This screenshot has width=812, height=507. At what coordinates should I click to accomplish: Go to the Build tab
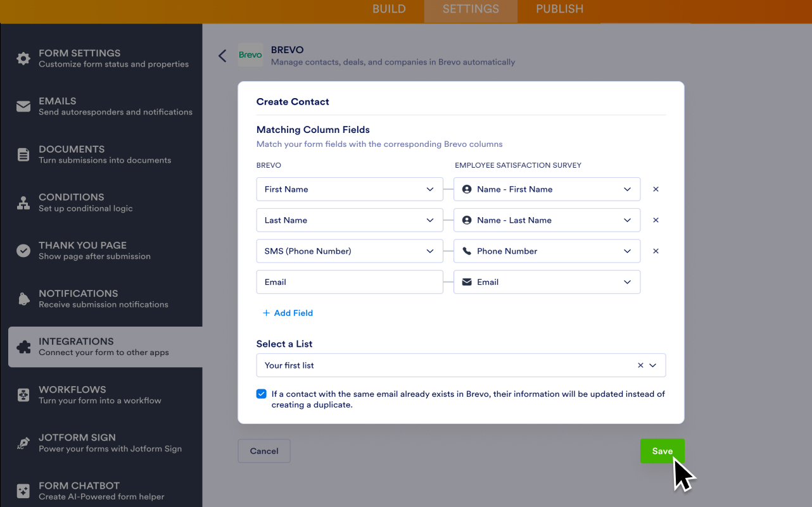coord(389,9)
